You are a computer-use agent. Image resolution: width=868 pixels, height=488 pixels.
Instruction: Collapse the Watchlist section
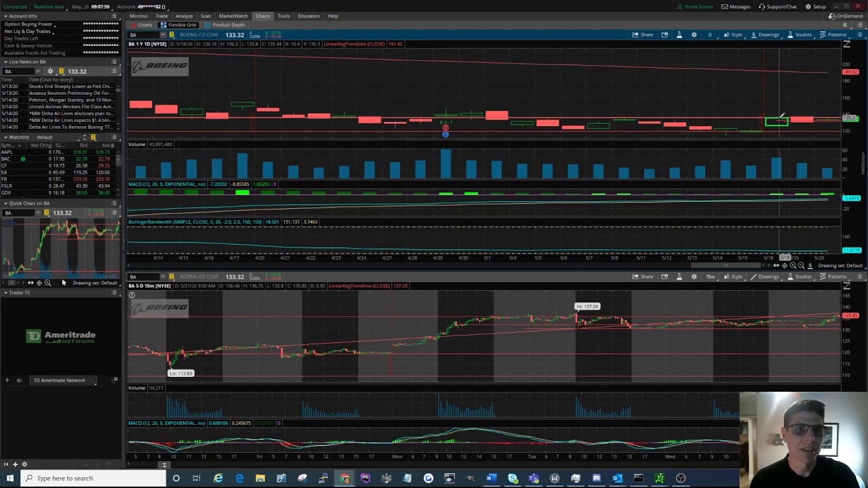[5, 137]
